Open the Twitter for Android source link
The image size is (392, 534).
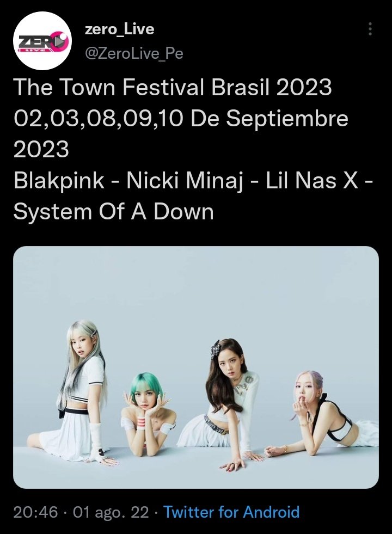[231, 512]
